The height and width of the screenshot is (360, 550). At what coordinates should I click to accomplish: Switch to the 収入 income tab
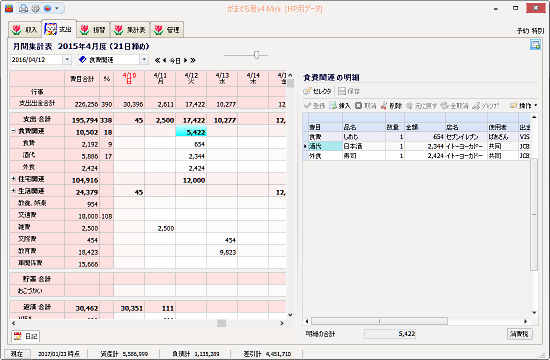(25, 30)
